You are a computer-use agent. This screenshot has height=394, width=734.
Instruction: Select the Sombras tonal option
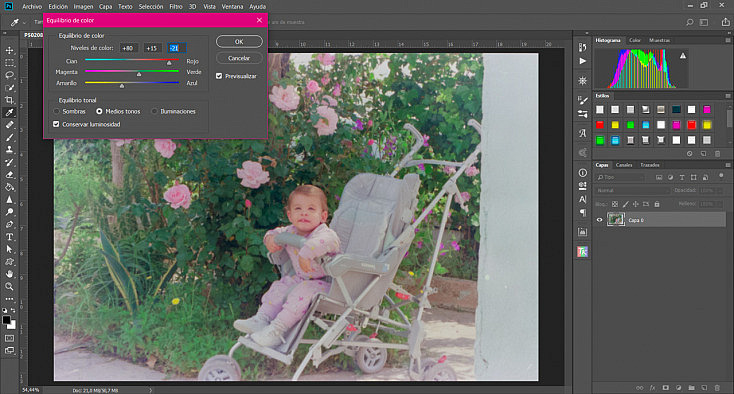click(57, 111)
